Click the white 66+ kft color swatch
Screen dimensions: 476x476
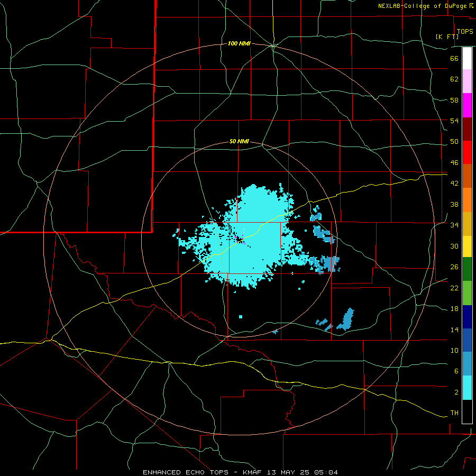tap(467, 58)
